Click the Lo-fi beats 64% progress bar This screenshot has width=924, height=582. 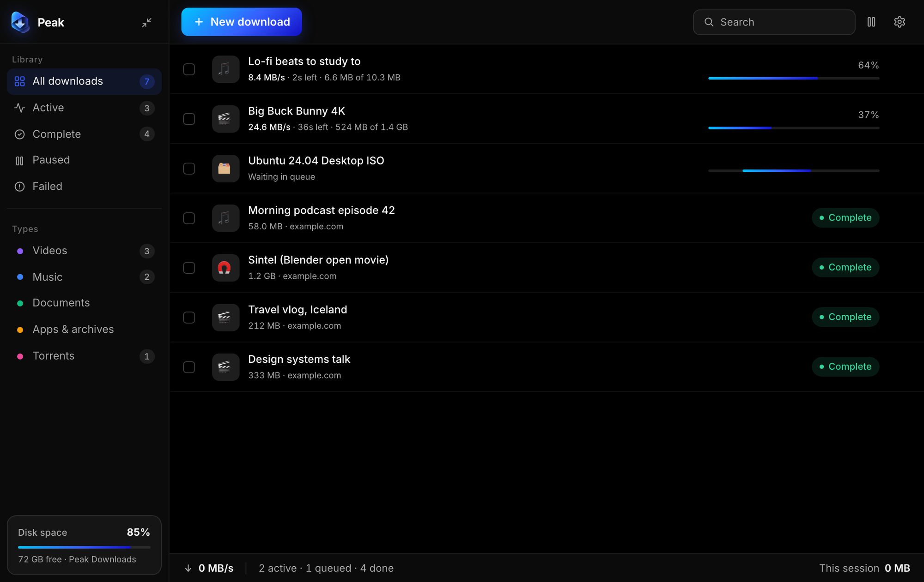tap(794, 78)
